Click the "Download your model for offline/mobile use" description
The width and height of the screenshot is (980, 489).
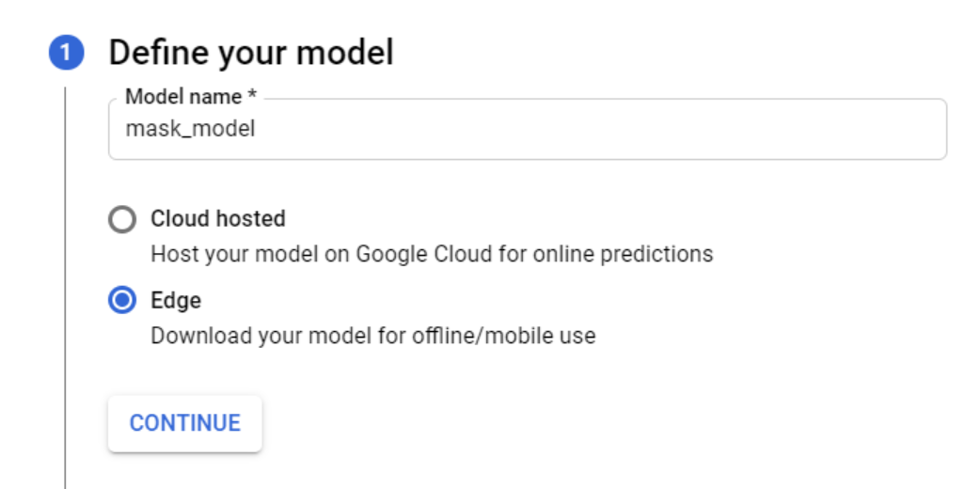coord(372,336)
